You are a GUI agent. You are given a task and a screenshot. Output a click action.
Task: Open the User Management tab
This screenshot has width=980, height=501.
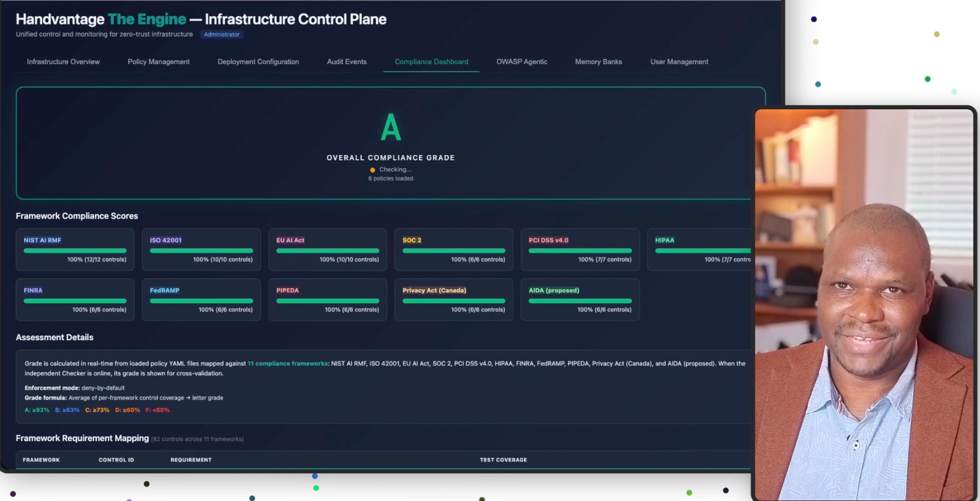[x=679, y=62]
